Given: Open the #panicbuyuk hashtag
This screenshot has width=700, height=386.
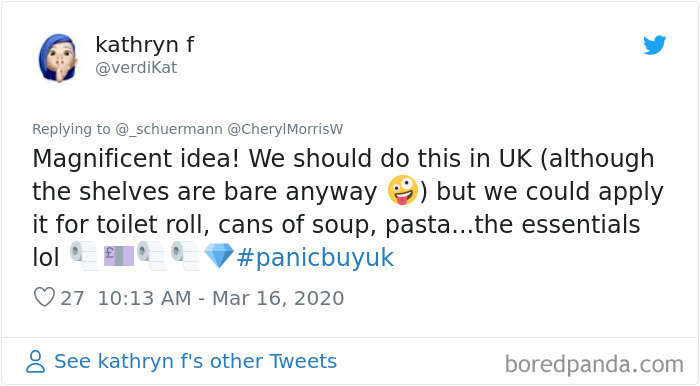Looking at the screenshot, I should [315, 257].
